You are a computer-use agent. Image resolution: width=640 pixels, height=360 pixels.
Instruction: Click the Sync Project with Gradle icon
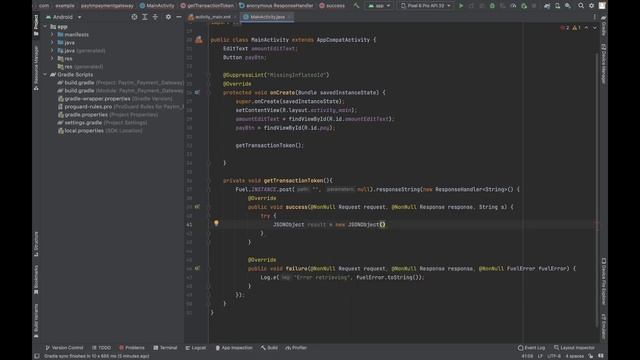click(x=547, y=6)
